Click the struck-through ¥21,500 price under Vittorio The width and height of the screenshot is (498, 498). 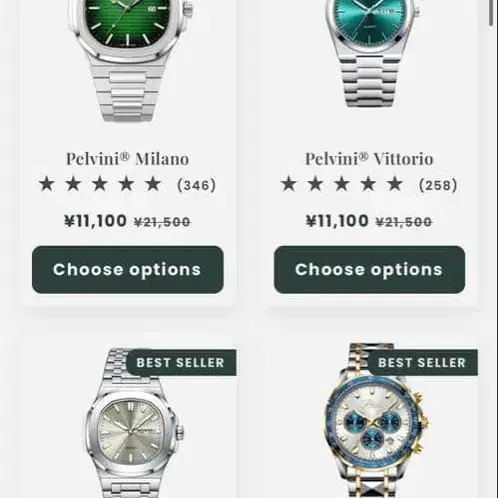404,222
